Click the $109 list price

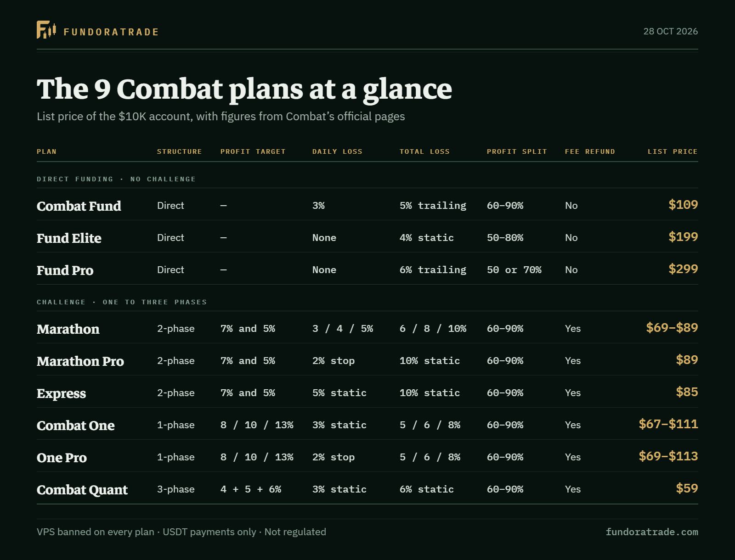click(x=683, y=205)
